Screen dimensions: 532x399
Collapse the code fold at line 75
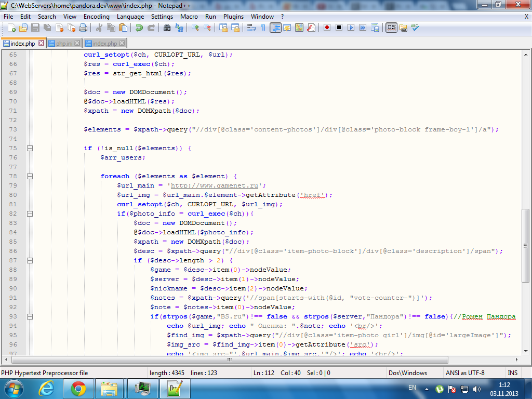click(30, 148)
